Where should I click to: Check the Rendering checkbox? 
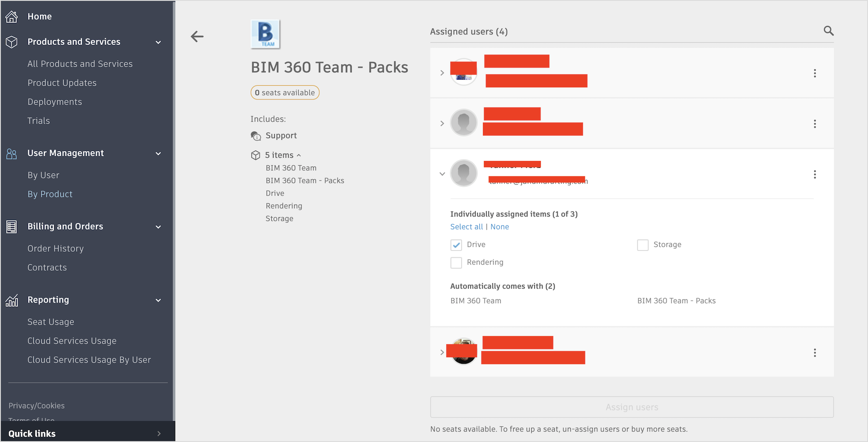coord(456,263)
